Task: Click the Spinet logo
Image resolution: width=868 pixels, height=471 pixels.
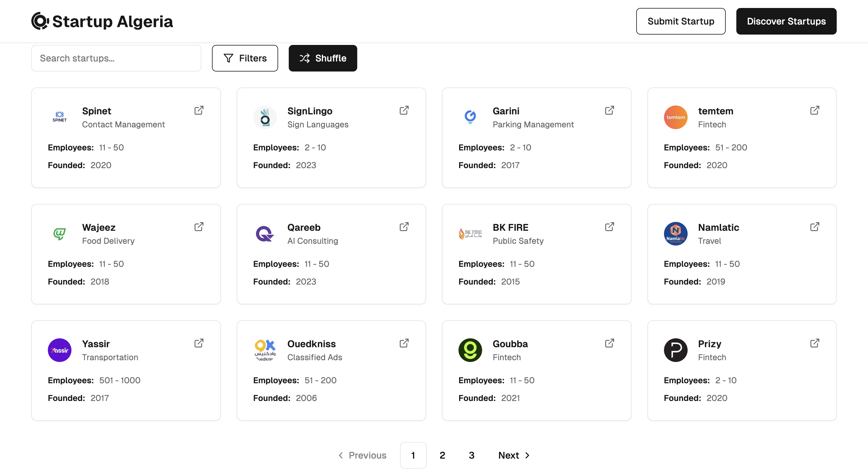Action: tap(60, 117)
